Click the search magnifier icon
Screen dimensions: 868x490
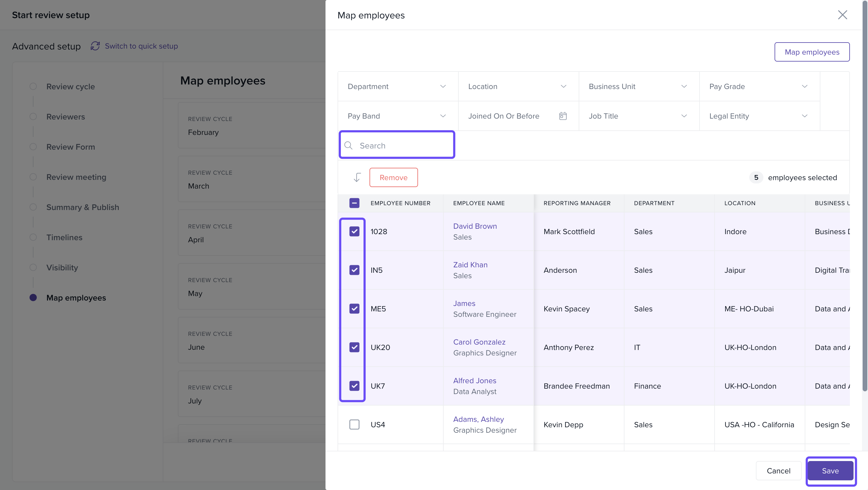pos(348,145)
